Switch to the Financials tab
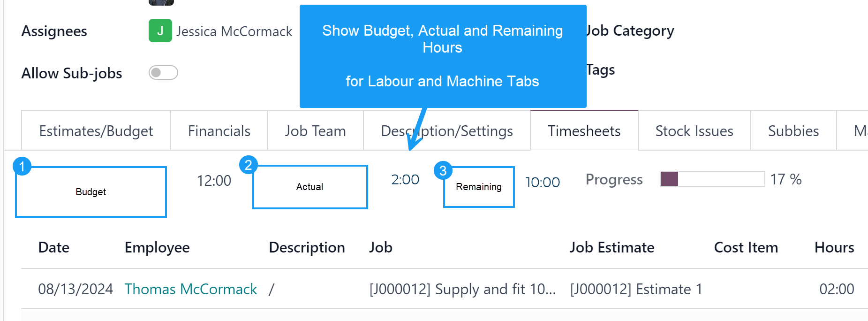 [219, 131]
